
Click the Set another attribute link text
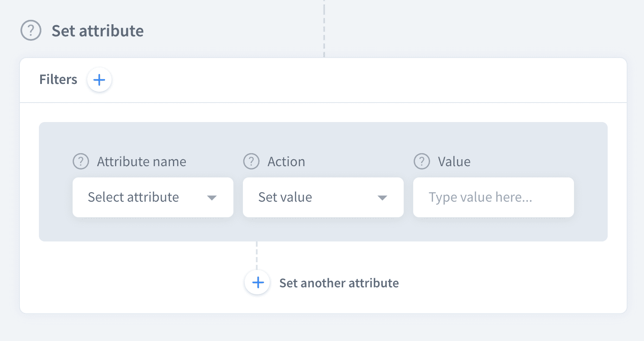point(339,283)
